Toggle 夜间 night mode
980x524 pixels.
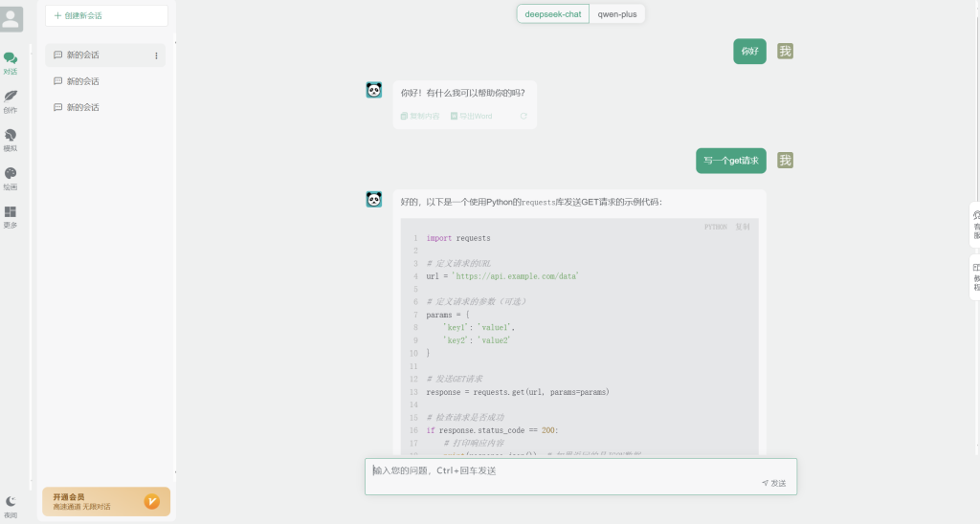tap(11, 505)
